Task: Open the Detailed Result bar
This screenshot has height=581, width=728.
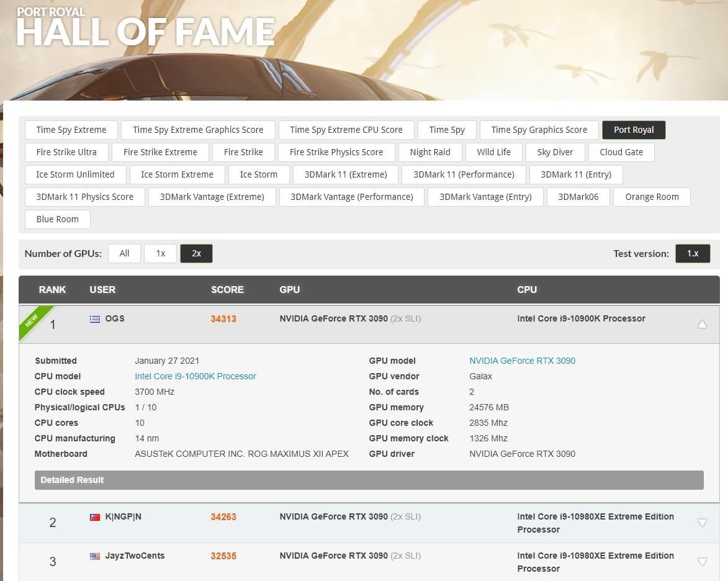Action: tap(369, 480)
